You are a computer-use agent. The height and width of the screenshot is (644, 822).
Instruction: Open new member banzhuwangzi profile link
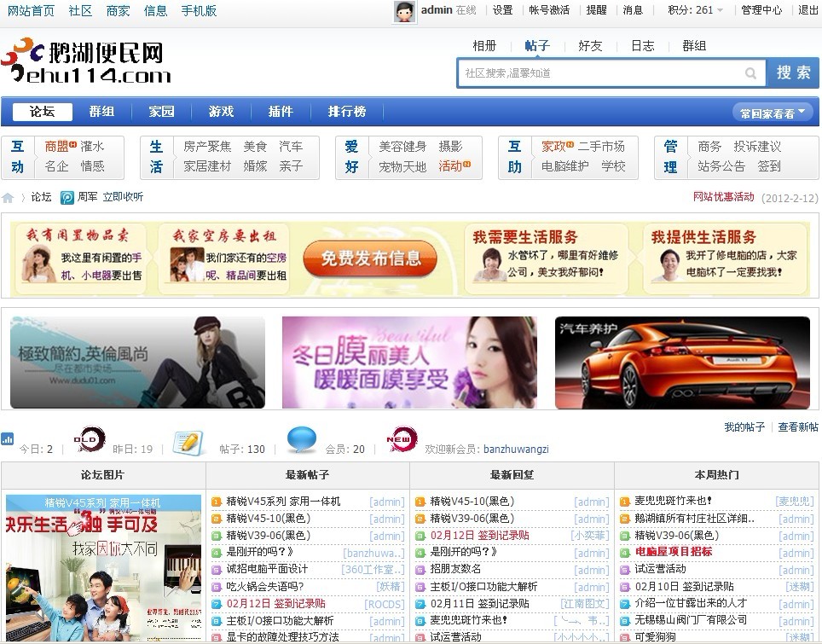(x=516, y=450)
